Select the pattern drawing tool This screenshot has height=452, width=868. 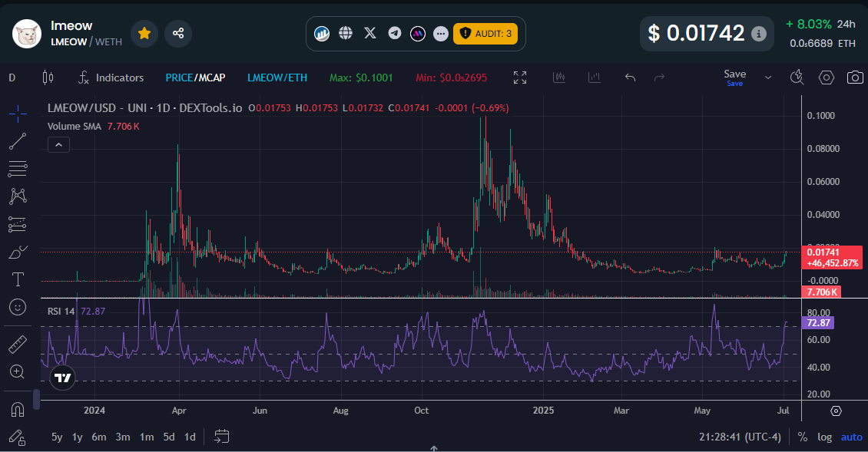point(18,196)
